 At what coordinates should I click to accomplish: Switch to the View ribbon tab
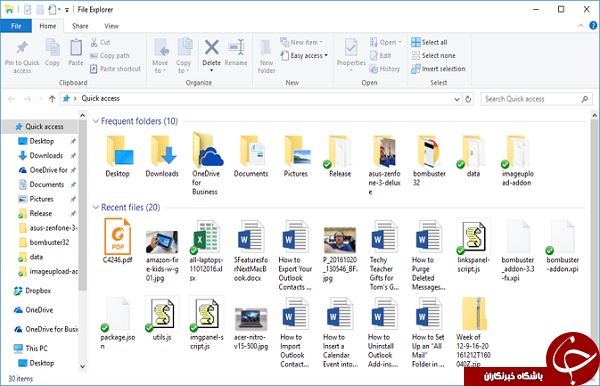(x=111, y=26)
